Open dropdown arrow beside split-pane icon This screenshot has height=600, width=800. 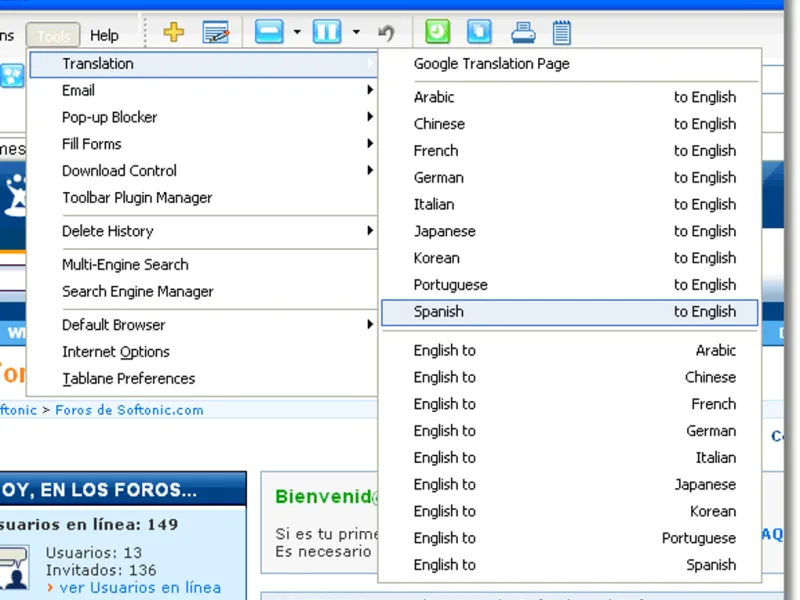coord(356,32)
